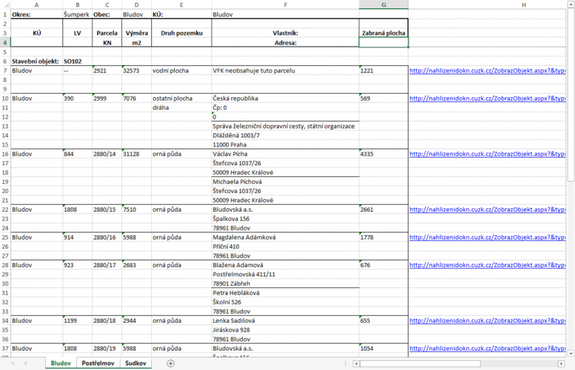This screenshot has height=370, width=575.
Task: Select column A header
Action: pos(37,5)
